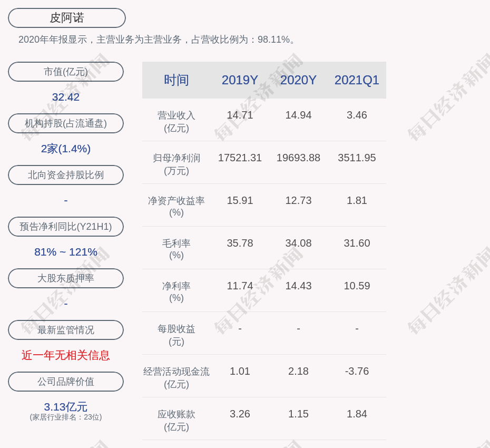Click the 2019Y column header
490x448 pixels.
[x=240, y=80]
